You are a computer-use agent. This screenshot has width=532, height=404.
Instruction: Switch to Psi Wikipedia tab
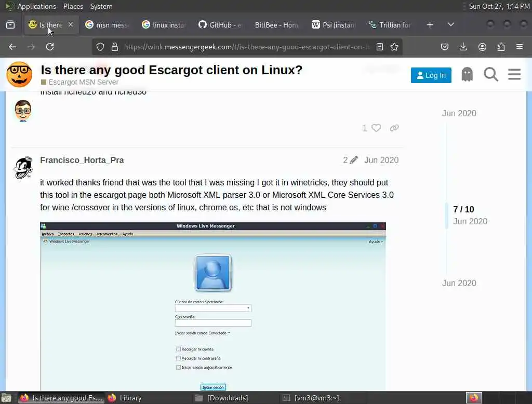point(334,25)
